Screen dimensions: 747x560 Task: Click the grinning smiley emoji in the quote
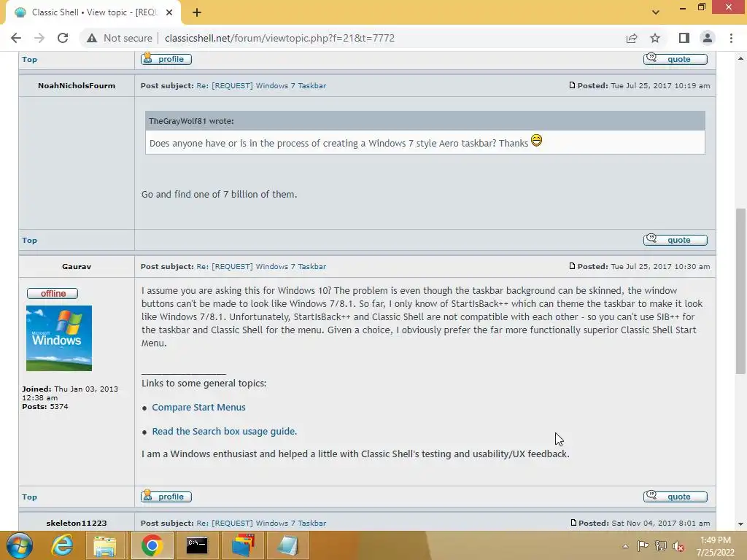click(x=536, y=141)
